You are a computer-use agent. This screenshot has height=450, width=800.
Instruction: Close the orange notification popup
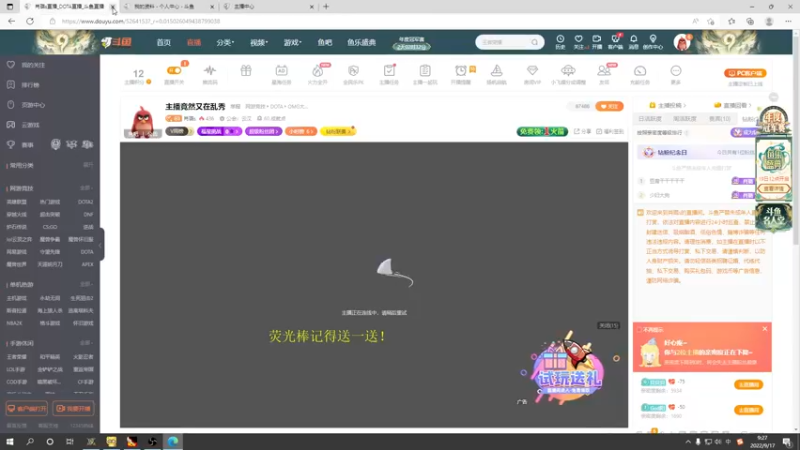764,329
